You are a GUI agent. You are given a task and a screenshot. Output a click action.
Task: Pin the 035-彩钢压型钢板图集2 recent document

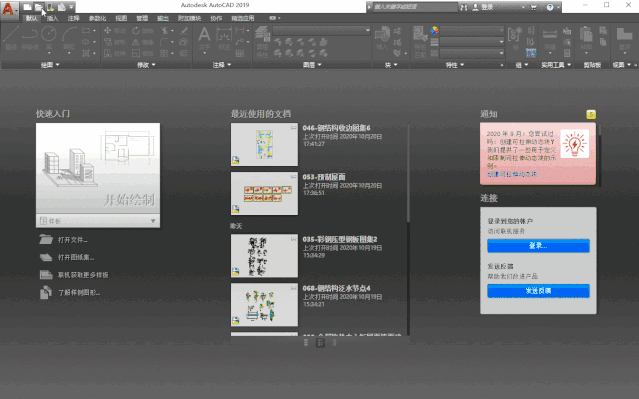293,239
